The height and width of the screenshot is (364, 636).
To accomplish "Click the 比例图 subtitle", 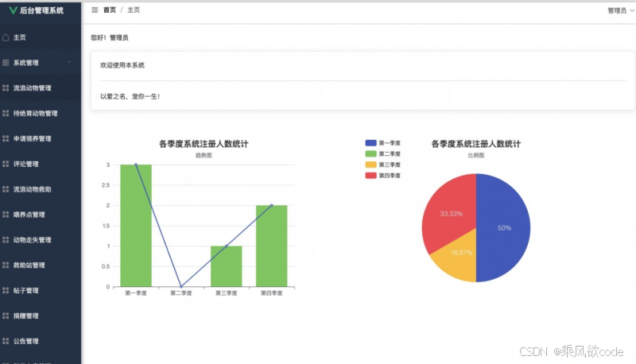I will [x=475, y=155].
